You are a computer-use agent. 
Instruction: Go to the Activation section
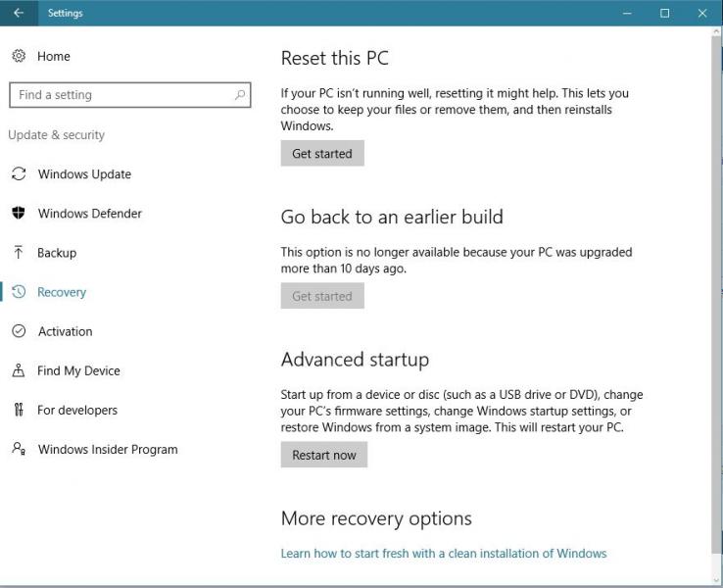click(65, 331)
